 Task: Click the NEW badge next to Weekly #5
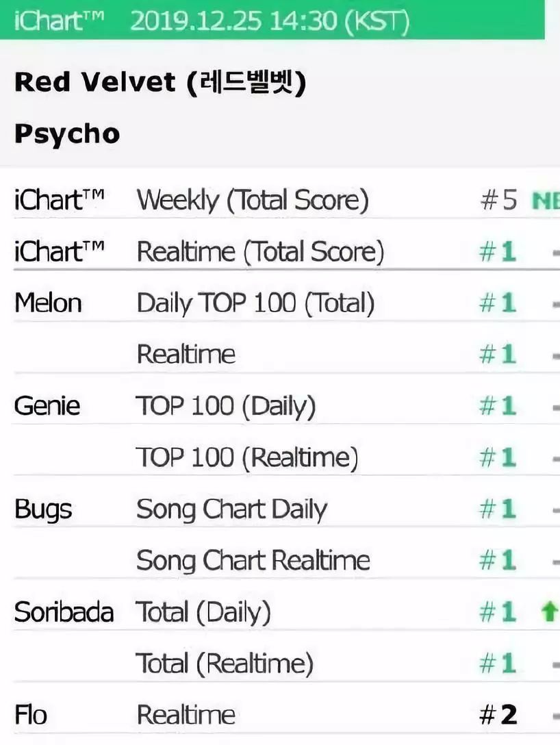(546, 201)
